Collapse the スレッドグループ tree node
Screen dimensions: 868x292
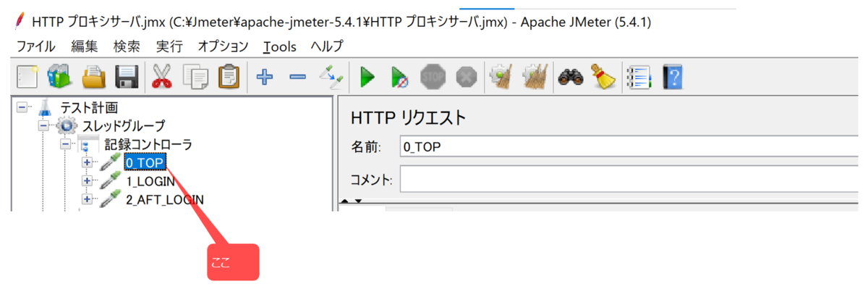(x=43, y=125)
